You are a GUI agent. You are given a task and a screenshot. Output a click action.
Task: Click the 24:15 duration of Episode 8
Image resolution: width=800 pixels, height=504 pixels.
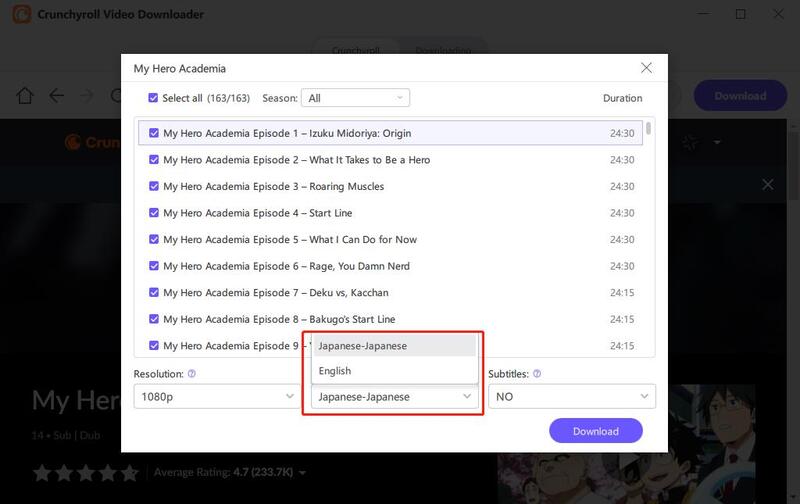click(x=622, y=319)
